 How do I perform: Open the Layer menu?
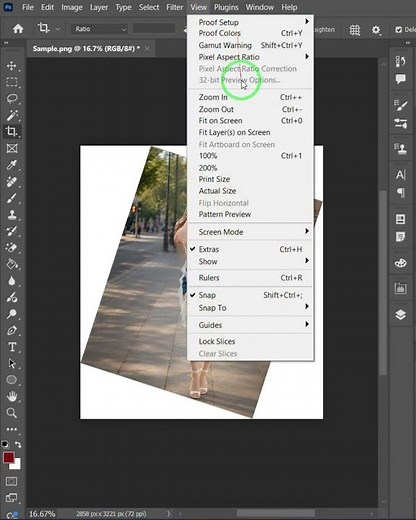click(x=99, y=7)
